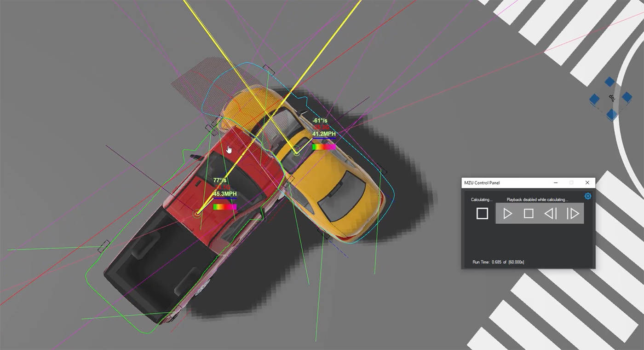Click the Top viewport label
Viewport: 644px width, 350px height.
[x=613, y=98]
